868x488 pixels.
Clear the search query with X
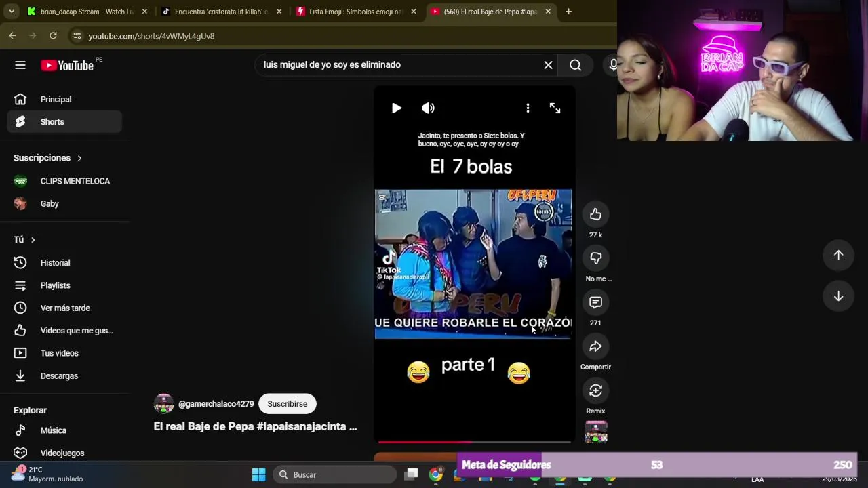(548, 65)
